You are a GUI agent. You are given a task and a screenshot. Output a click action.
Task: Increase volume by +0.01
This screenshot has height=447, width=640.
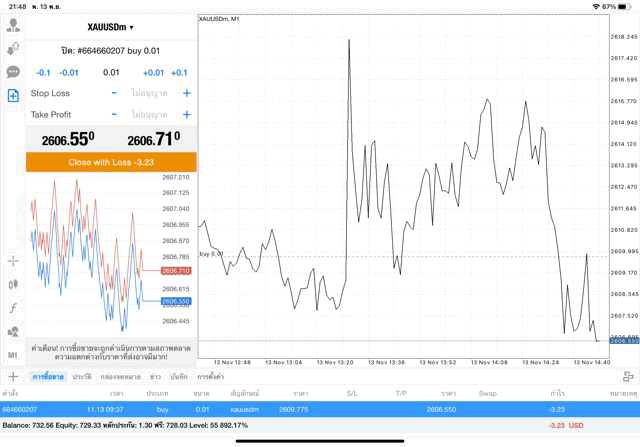click(153, 72)
